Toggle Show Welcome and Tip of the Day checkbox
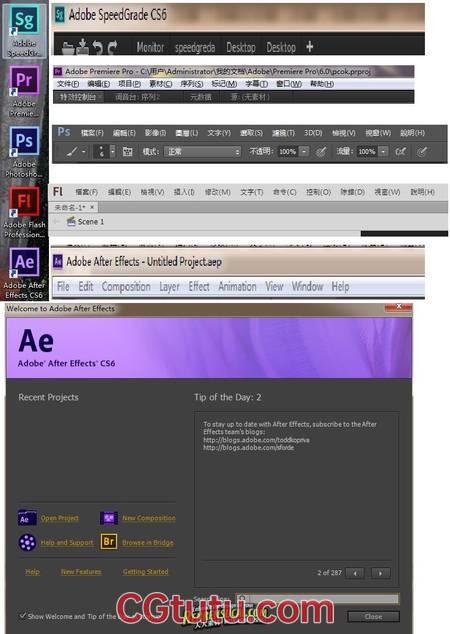This screenshot has height=634, width=450. (x=23, y=616)
